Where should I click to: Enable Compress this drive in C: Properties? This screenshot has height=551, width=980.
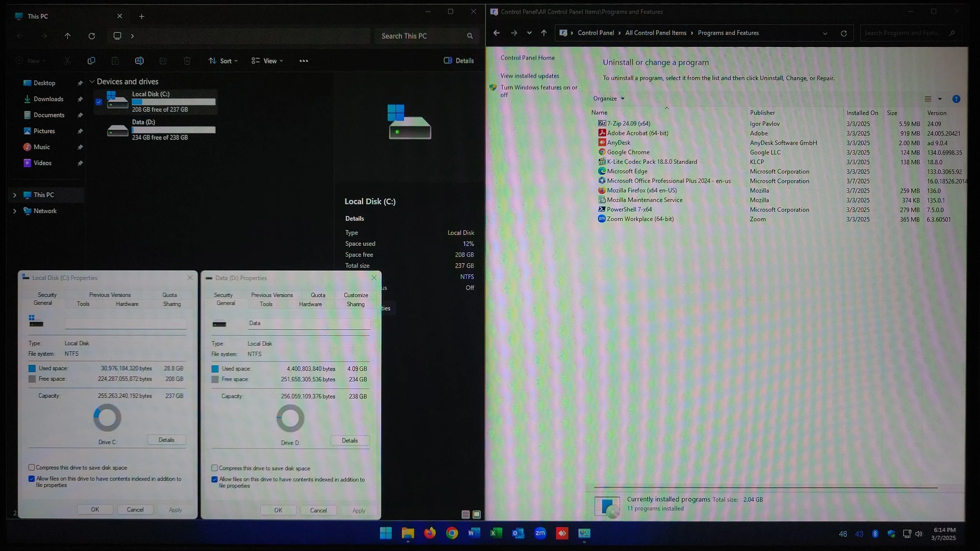click(x=32, y=467)
